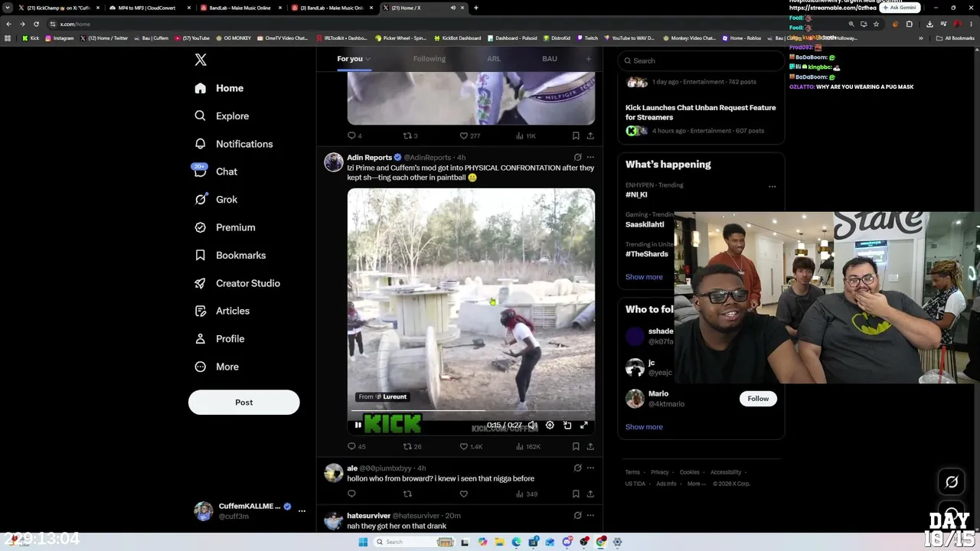Viewport: 980px width, 551px height.
Task: Pause the playing video
Action: pyautogui.click(x=358, y=425)
